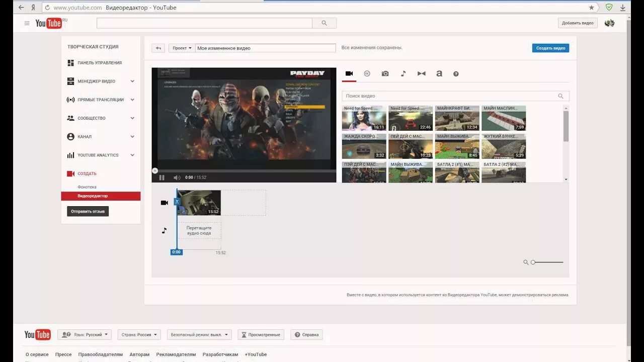Screen dimensions: 644x362
Task: Open the Безопасный режим dropdown
Action: [199, 334]
